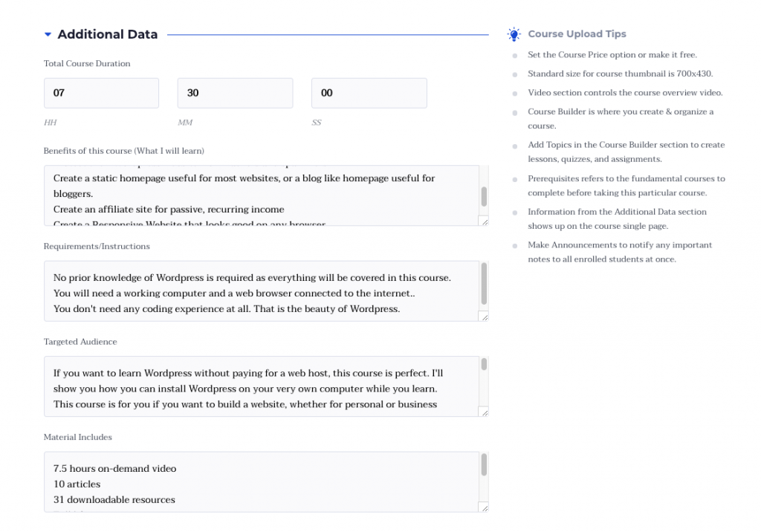Click tip 'Course Builder is where you create'
Screen dimensions: 761x532
(x=621, y=118)
